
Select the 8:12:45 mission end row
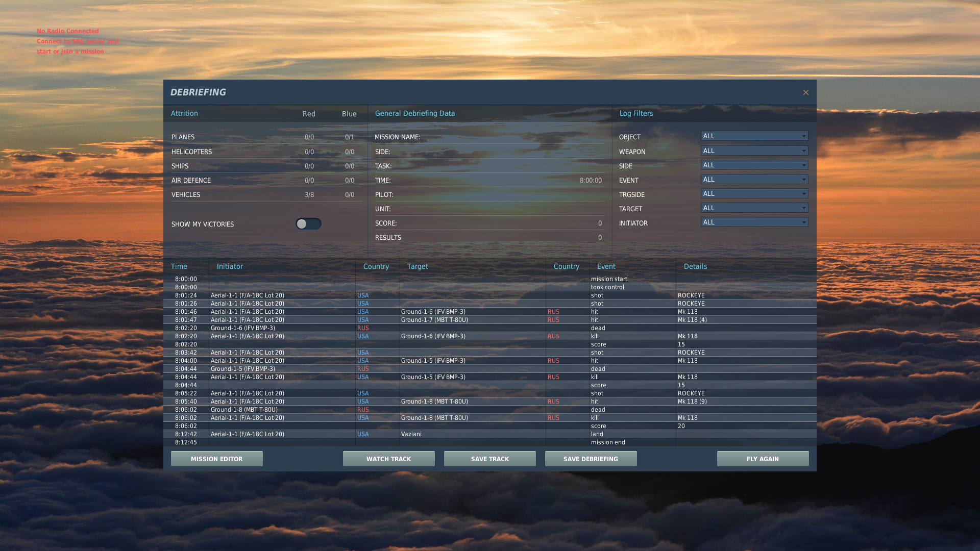[490, 442]
